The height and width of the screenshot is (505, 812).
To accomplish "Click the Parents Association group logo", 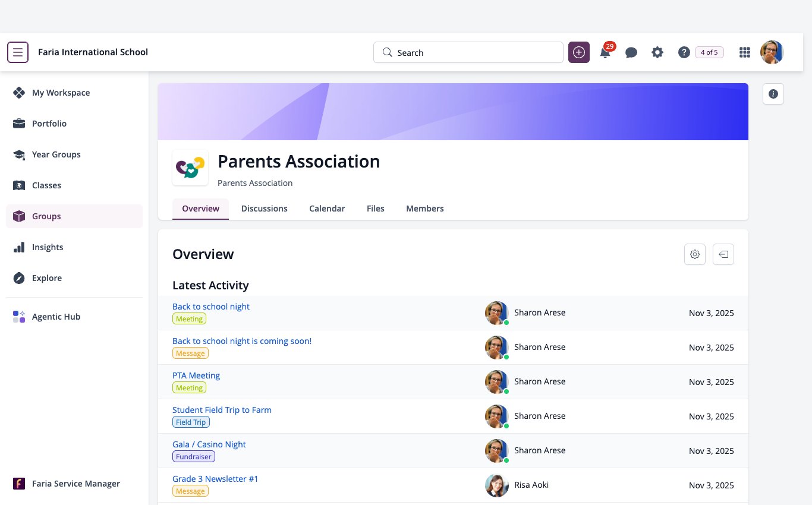I will coord(190,168).
